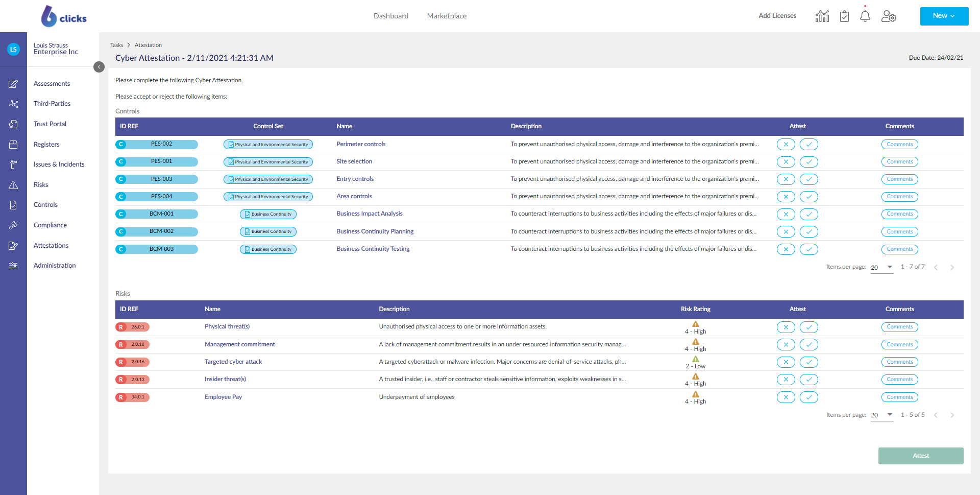Open Comments for PES-004 Area controls

coord(900,197)
